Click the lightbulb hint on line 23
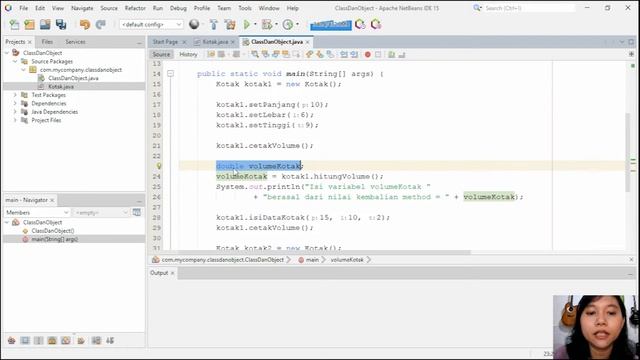Viewport: 640px width, 360px height. coord(159,166)
